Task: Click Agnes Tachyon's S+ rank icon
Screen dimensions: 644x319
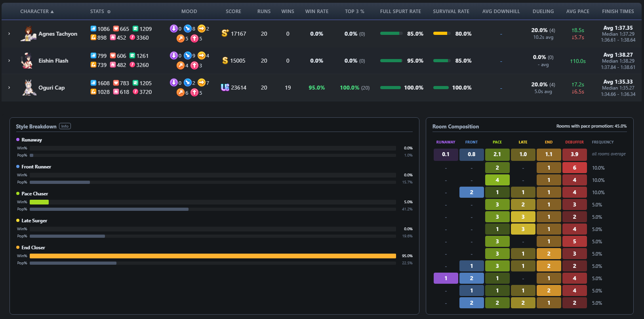Action: point(225,33)
